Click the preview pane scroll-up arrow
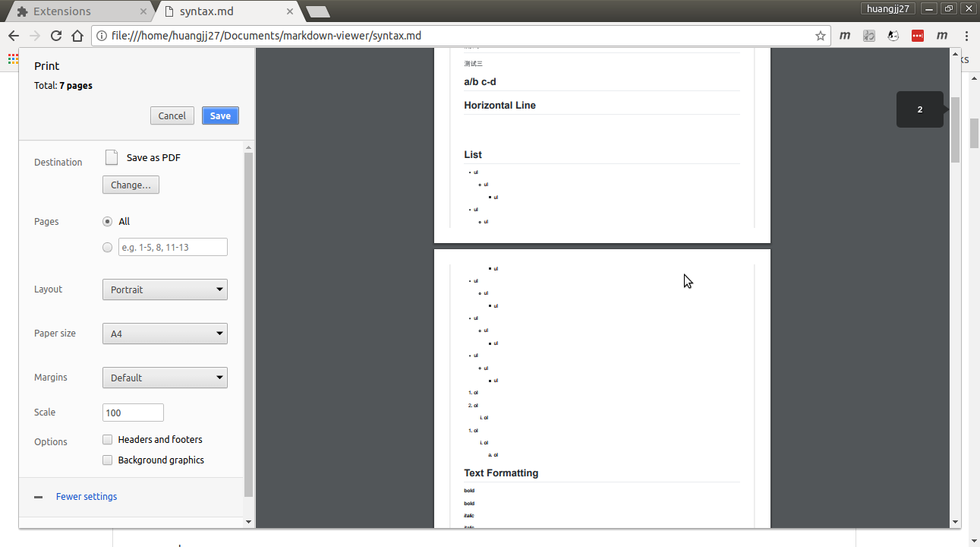This screenshot has height=547, width=980. click(x=956, y=54)
